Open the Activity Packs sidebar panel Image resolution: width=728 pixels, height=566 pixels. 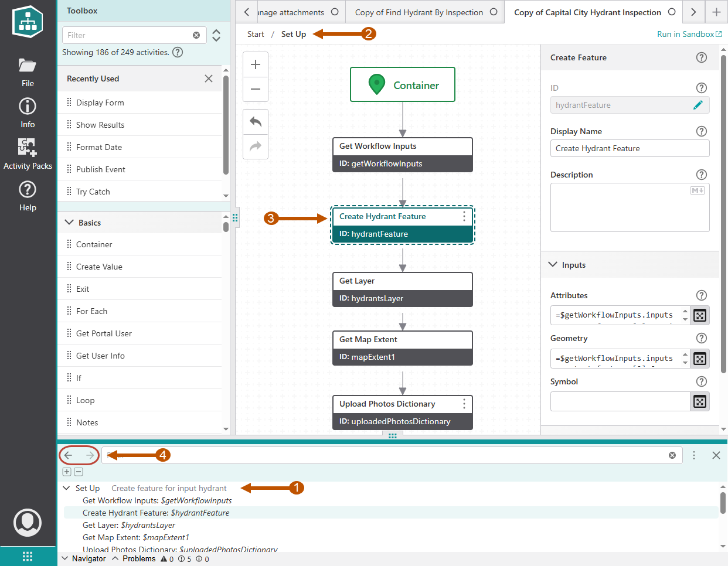pyautogui.click(x=28, y=152)
